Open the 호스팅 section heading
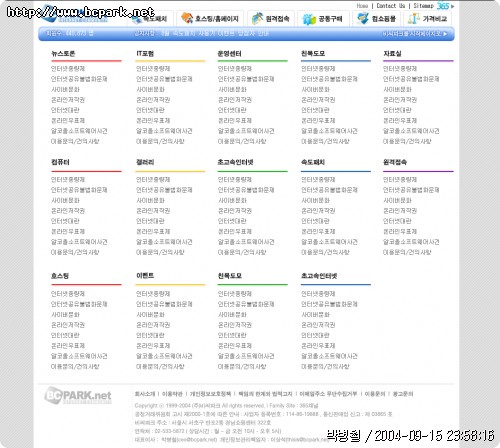The width and height of the screenshot is (500, 448). click(x=60, y=276)
